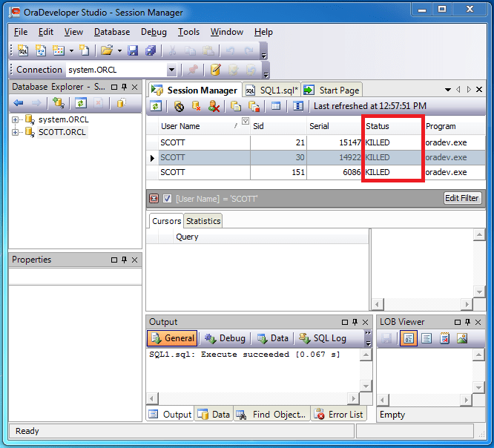Open the Debug menu
Viewport: 494px width, 448px height.
154,32
